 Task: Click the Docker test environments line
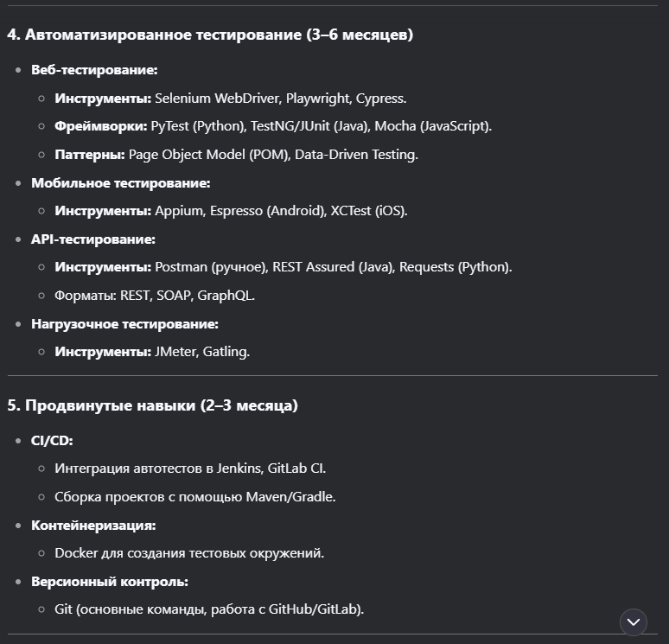point(189,553)
